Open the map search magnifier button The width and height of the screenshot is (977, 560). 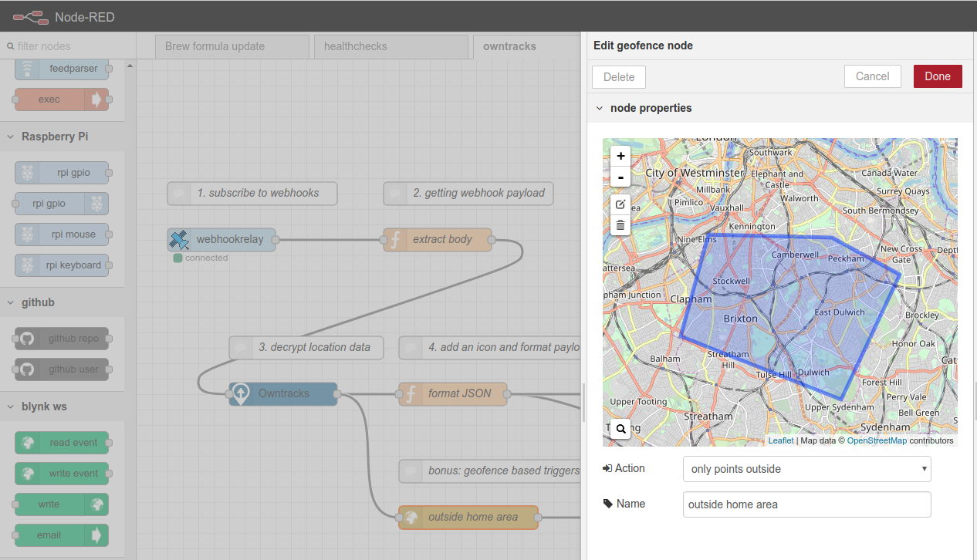[620, 428]
